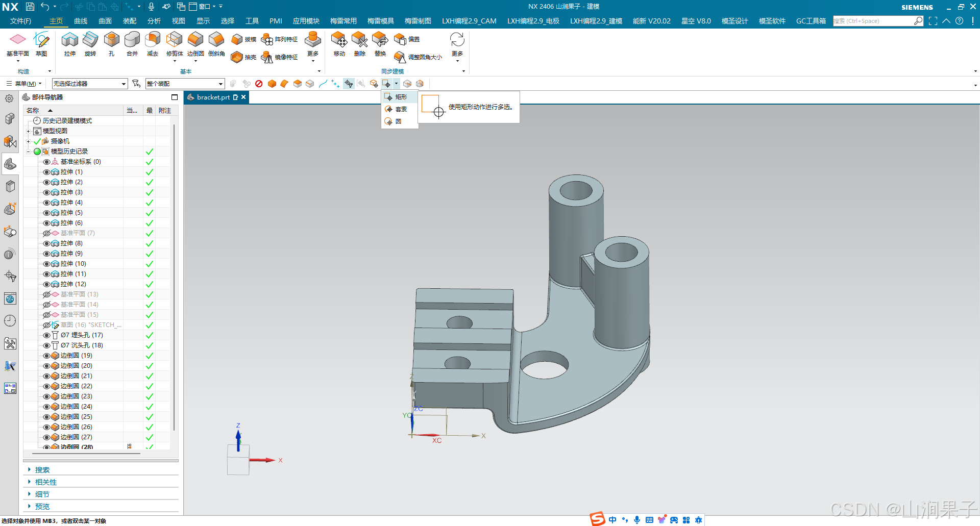Click the 孔 (Hole) tool icon
Viewport: 980px width, 526px height.
click(111, 44)
